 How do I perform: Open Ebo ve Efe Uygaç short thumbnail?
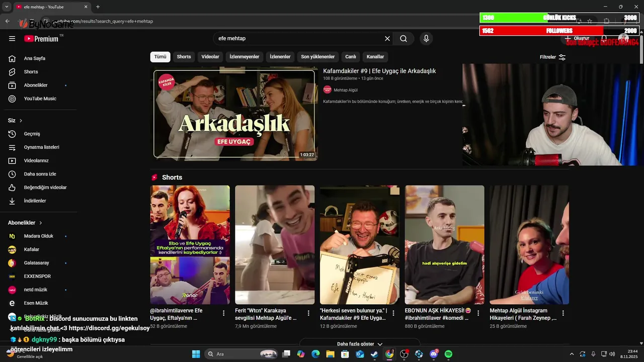[x=190, y=245]
